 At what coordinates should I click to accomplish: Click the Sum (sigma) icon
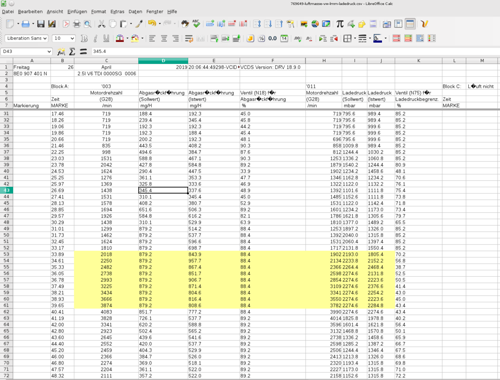[x=72, y=52]
